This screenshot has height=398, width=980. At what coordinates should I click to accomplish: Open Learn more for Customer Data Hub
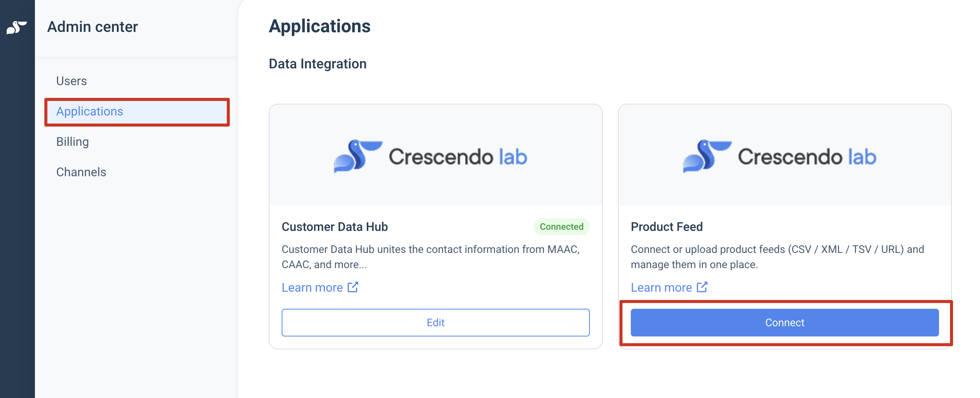pyautogui.click(x=313, y=287)
